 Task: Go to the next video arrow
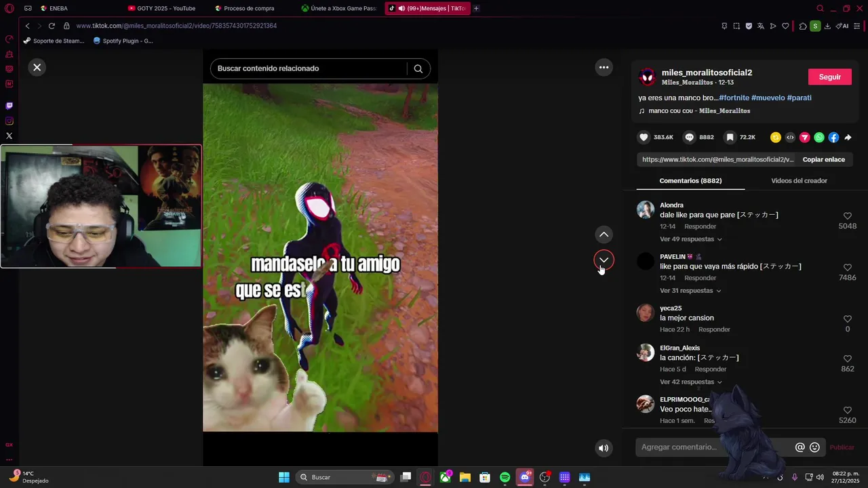pyautogui.click(x=604, y=260)
